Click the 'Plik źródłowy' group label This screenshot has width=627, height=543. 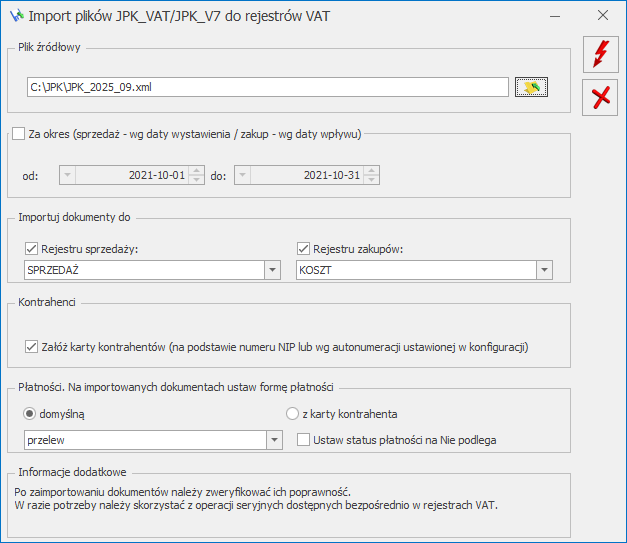[49, 47]
